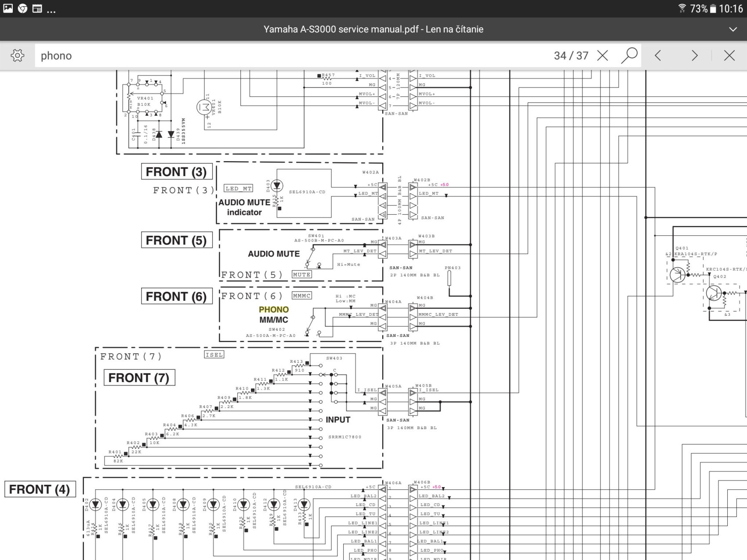Open the status bar overflow dots
Image resolution: width=747 pixels, height=560 pixels.
tap(51, 11)
